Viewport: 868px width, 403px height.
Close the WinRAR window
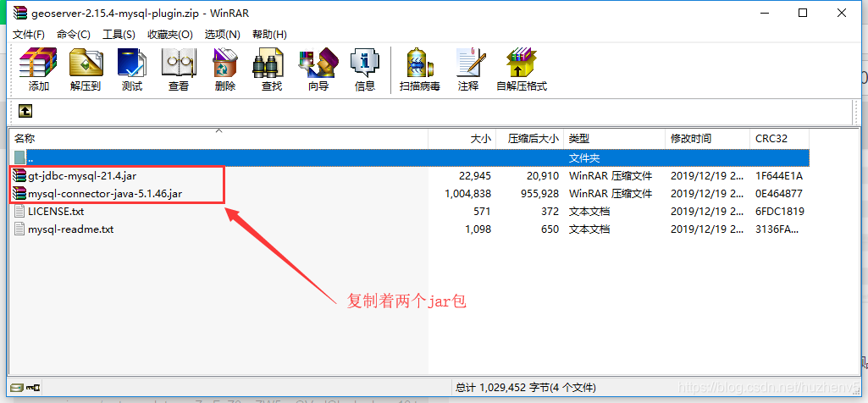(x=842, y=14)
